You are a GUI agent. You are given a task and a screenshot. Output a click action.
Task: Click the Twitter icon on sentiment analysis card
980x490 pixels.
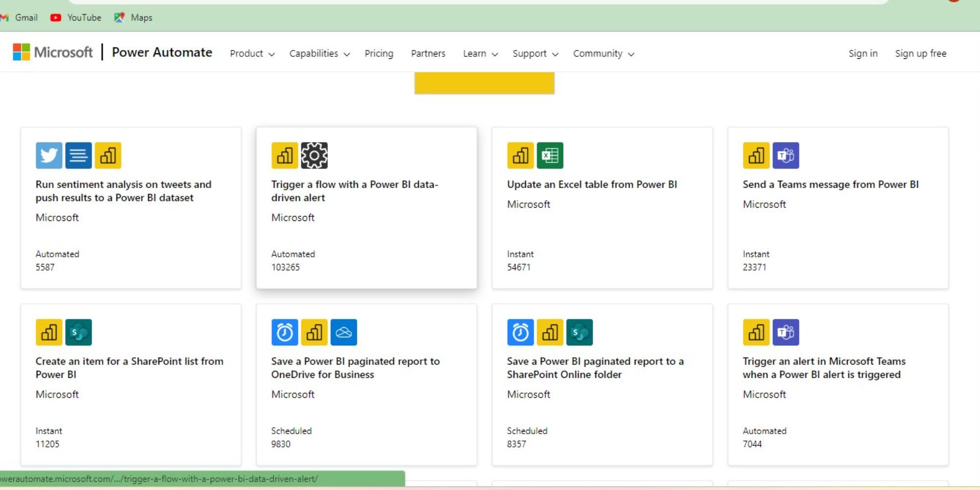pyautogui.click(x=49, y=155)
